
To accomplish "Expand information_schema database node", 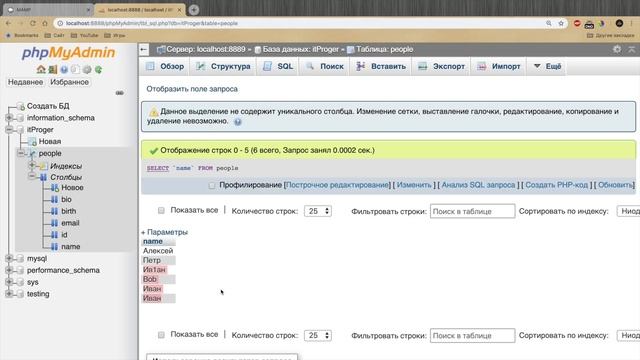I will 9,118.
